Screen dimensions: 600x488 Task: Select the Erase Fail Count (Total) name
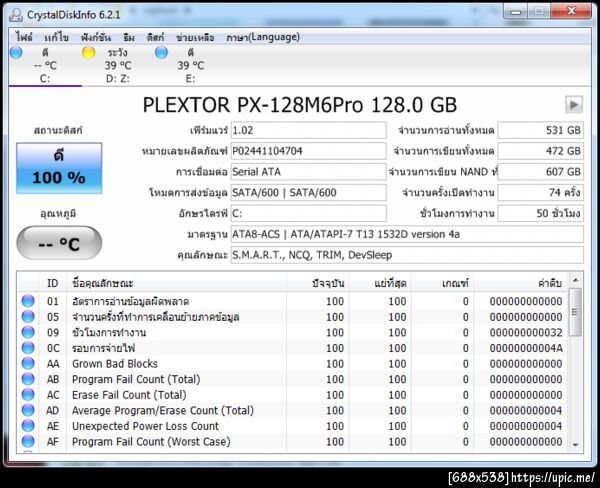click(129, 395)
